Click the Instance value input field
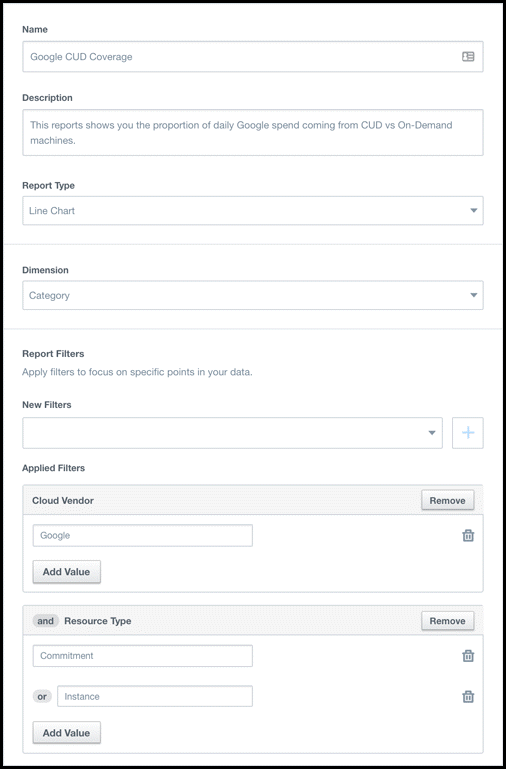This screenshot has height=769, width=506. click(155, 696)
